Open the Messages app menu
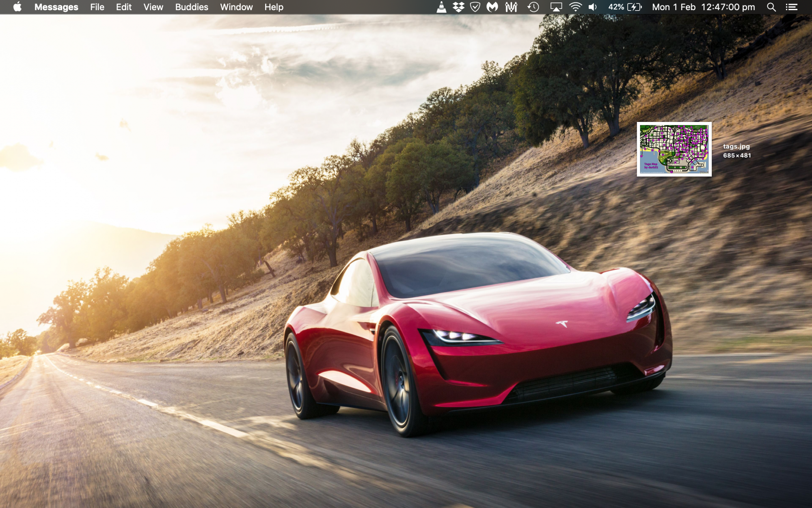 tap(56, 7)
